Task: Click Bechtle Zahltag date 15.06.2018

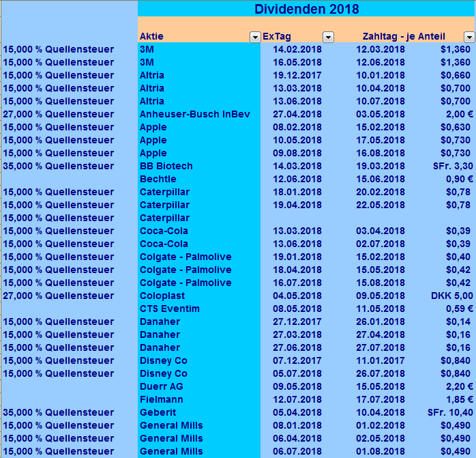Action: click(x=381, y=179)
